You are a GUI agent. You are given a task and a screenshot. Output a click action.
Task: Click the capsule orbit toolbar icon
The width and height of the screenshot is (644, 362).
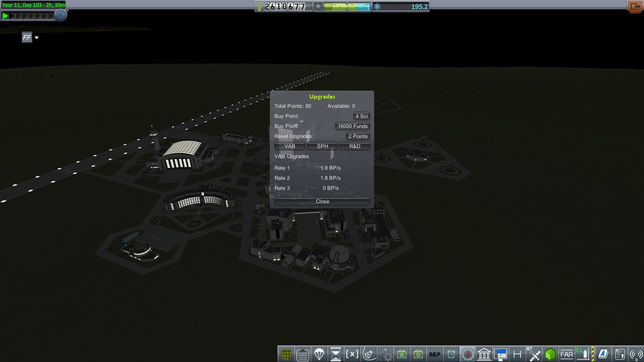[x=369, y=354]
